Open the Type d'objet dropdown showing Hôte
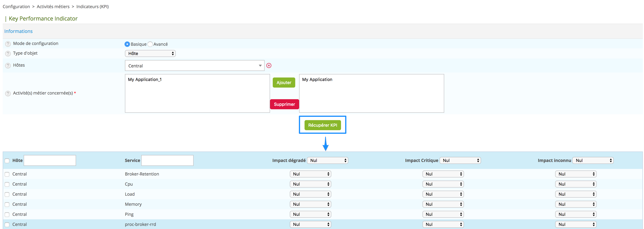Image resolution: width=644 pixels, height=229 pixels. click(150, 53)
